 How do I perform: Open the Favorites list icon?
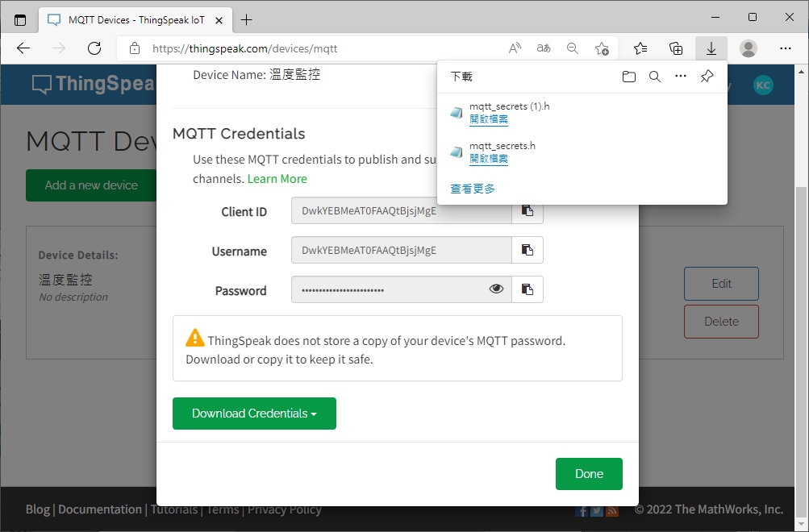640,48
